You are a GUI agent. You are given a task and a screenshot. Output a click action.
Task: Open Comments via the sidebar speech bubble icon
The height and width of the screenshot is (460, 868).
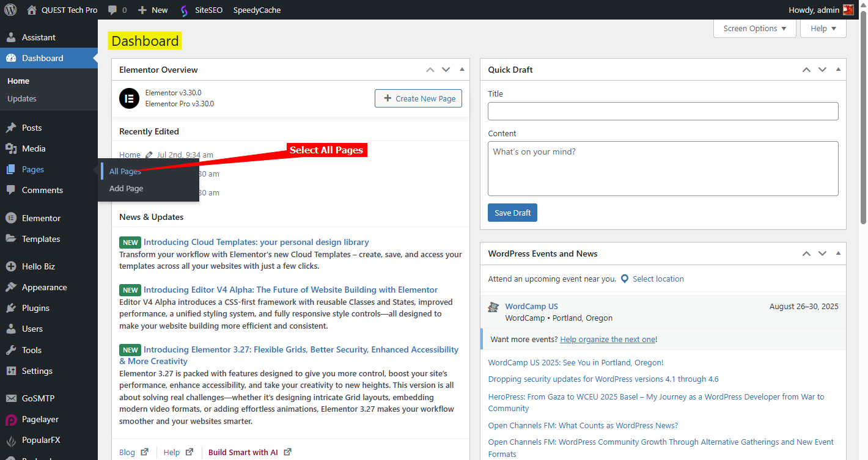10,190
